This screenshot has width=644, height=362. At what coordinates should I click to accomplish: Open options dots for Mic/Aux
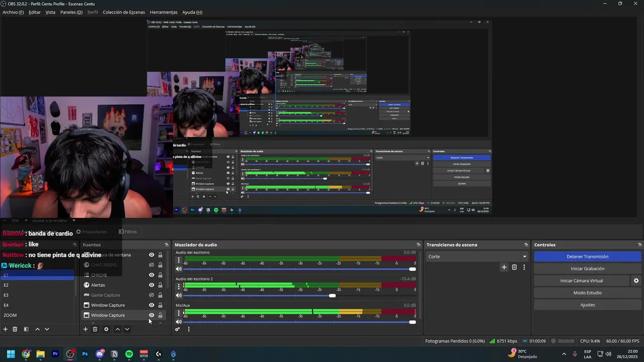click(x=179, y=313)
